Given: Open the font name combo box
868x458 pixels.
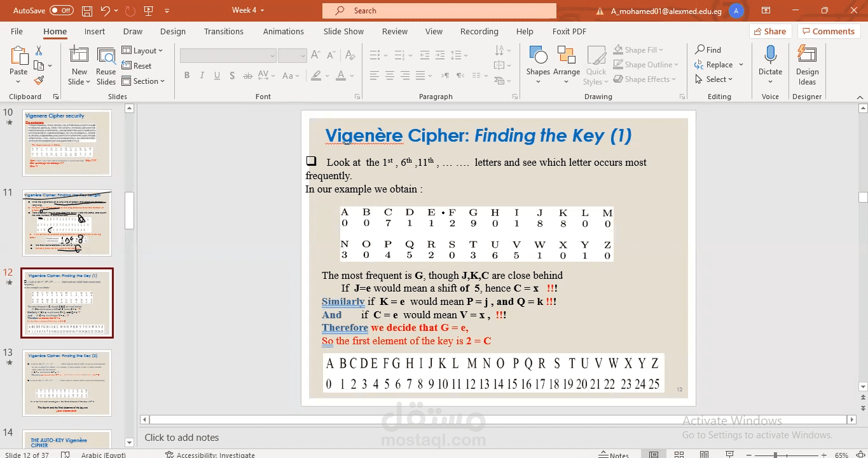Looking at the screenshot, I should click(x=228, y=56).
